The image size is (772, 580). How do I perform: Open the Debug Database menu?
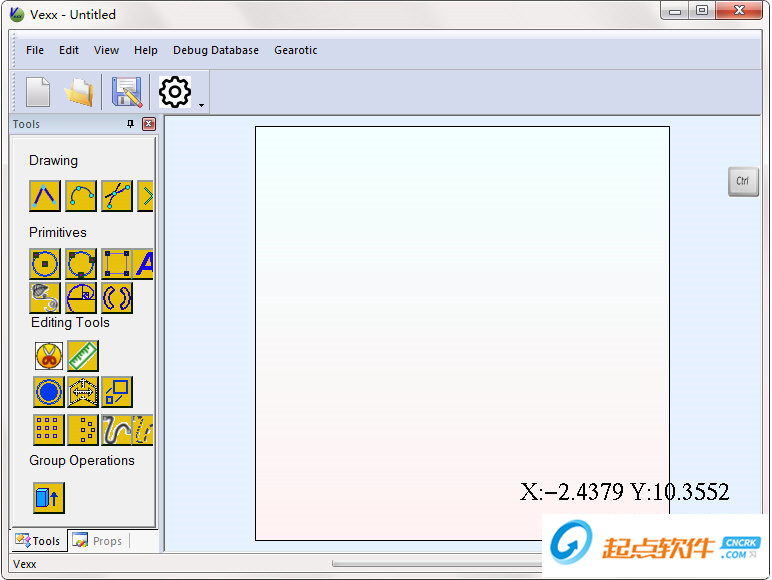[x=216, y=50]
